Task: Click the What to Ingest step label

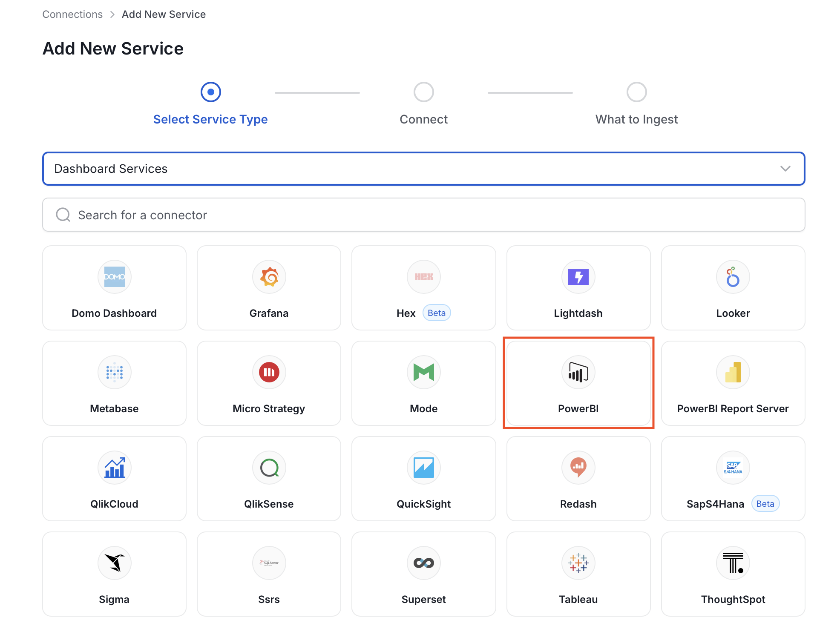Action: tap(636, 119)
